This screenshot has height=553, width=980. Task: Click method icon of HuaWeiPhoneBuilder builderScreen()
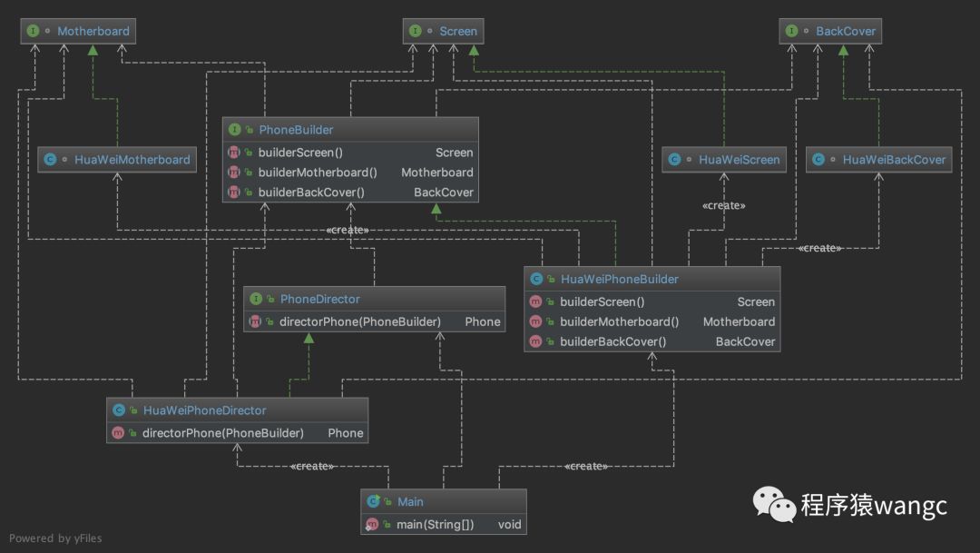click(x=535, y=301)
